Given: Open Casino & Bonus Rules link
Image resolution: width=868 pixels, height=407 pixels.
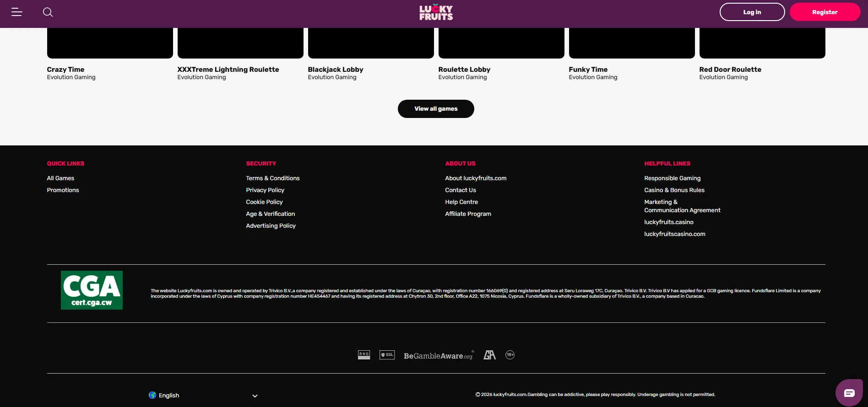Looking at the screenshot, I should 674,190.
